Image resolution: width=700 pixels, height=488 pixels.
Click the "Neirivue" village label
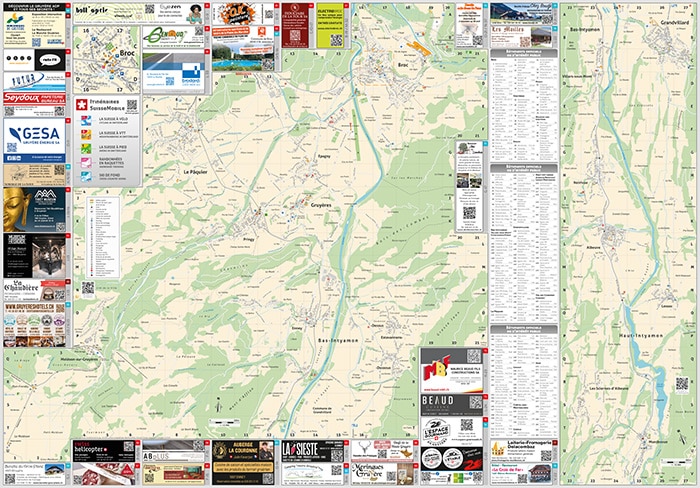point(581,183)
